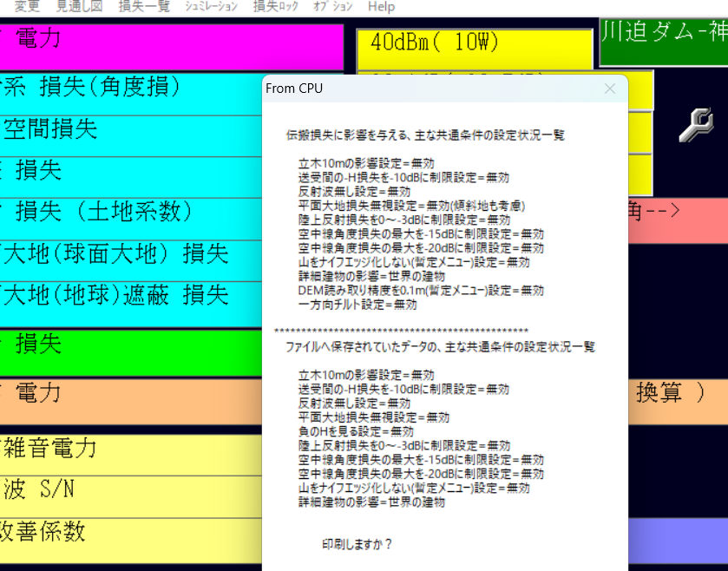This screenshot has height=571, width=728.
Task: Click the bright green 損失 row
Action: point(131,352)
